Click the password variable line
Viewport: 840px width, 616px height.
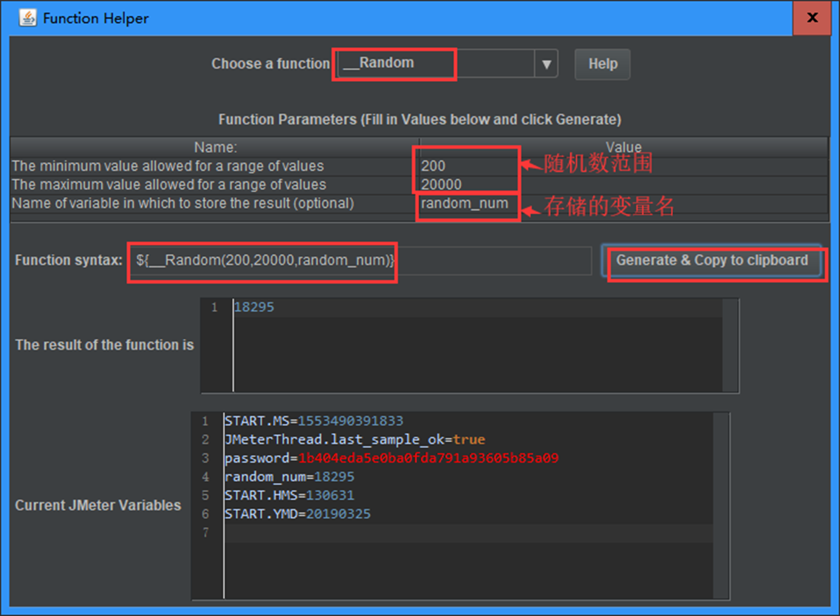[x=392, y=458]
